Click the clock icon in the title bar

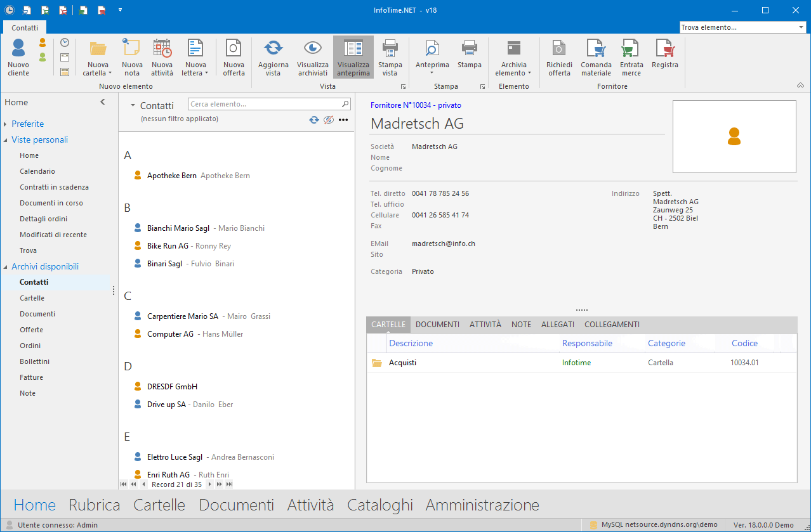click(x=9, y=10)
